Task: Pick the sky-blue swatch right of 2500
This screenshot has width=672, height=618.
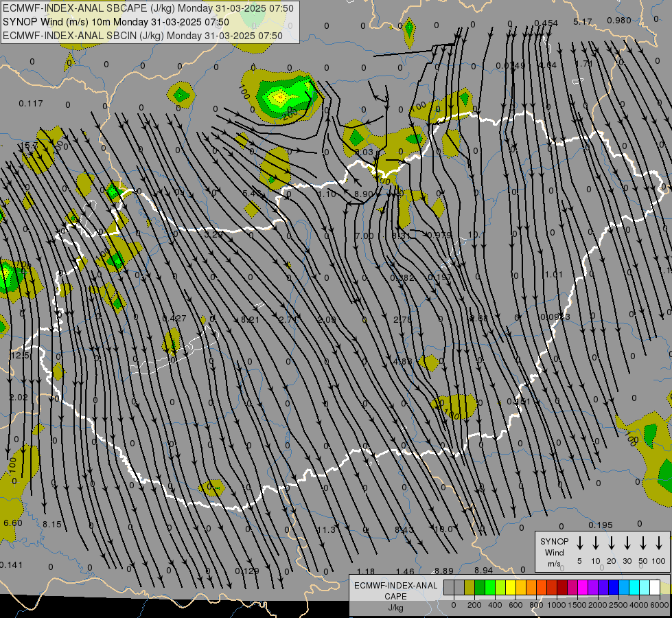Action: point(623,587)
